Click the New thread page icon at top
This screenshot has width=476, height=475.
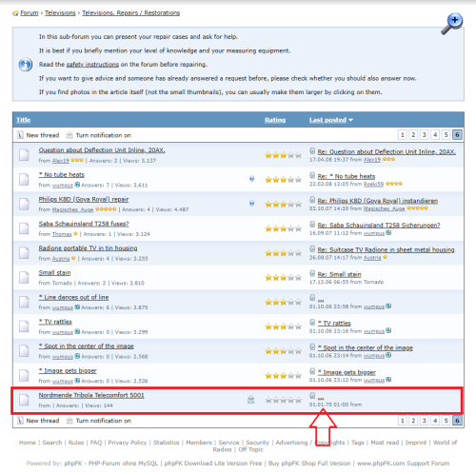pyautogui.click(x=20, y=135)
